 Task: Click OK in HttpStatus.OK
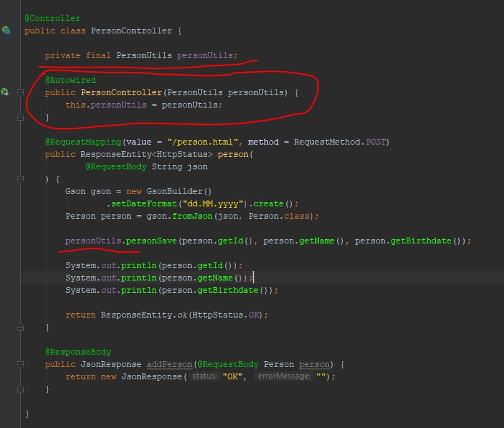point(253,315)
